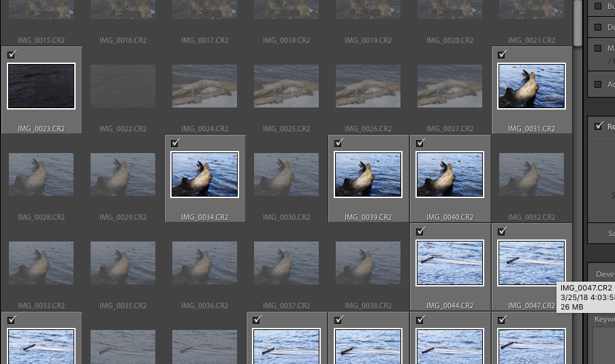Screen dimensions: 615x364
Task: Tick the 'Ad' checkbox in the right panel
Action: tap(598, 84)
